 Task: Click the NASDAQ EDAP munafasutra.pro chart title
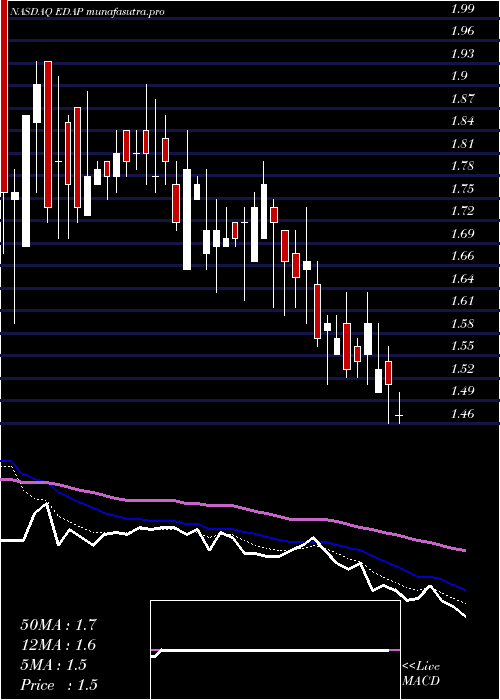[87, 12]
